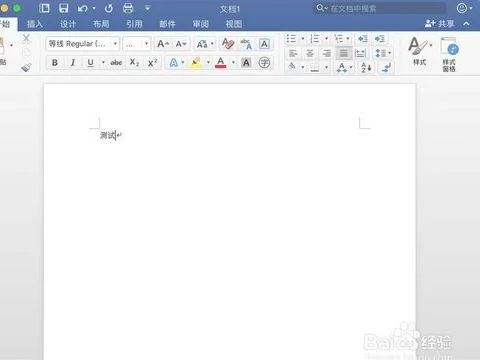Switch to the 审阅 tab

point(201,24)
